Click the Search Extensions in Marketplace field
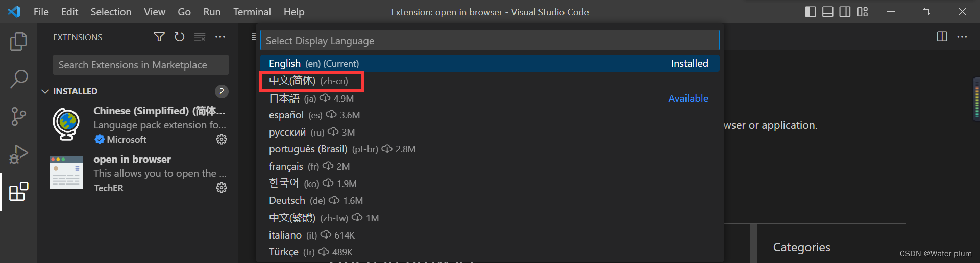The image size is (980, 263). click(141, 65)
